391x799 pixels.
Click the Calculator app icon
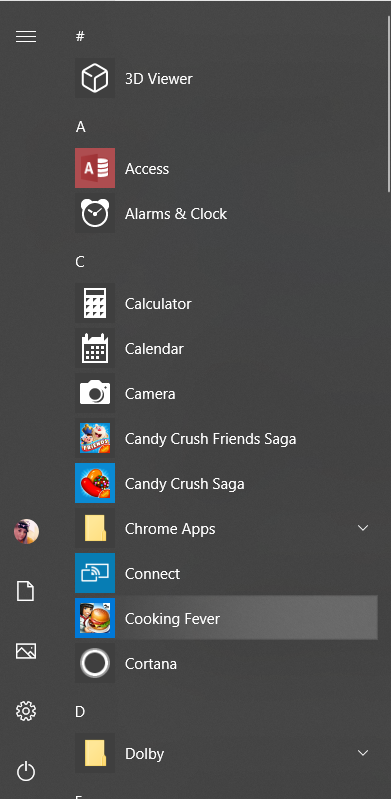point(95,303)
